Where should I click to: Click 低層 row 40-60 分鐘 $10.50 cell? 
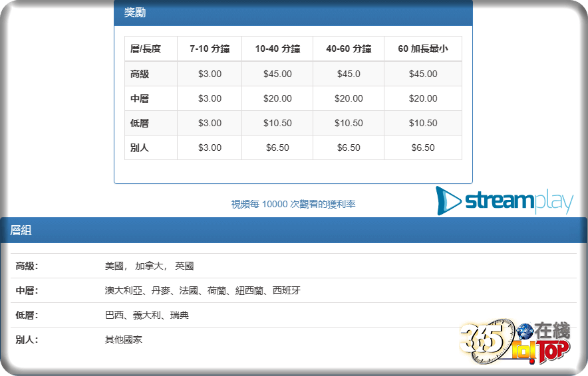pyautogui.click(x=349, y=123)
